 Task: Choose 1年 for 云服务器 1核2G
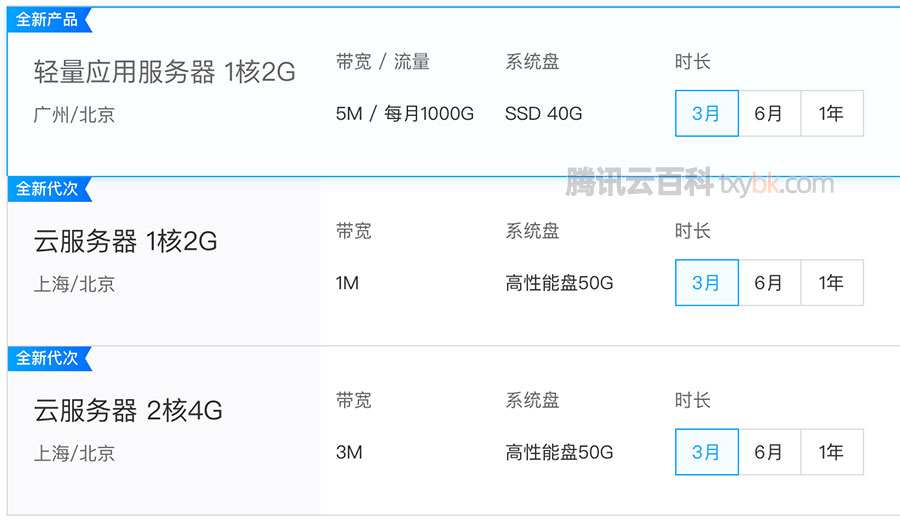point(832,282)
